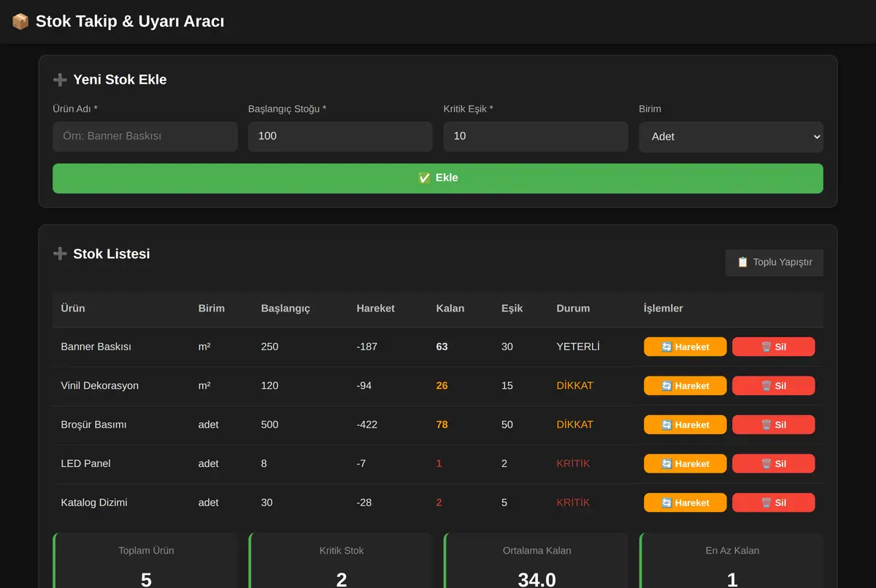
Task: Click checkmark icon on the Ekle button
Action: [x=424, y=178]
